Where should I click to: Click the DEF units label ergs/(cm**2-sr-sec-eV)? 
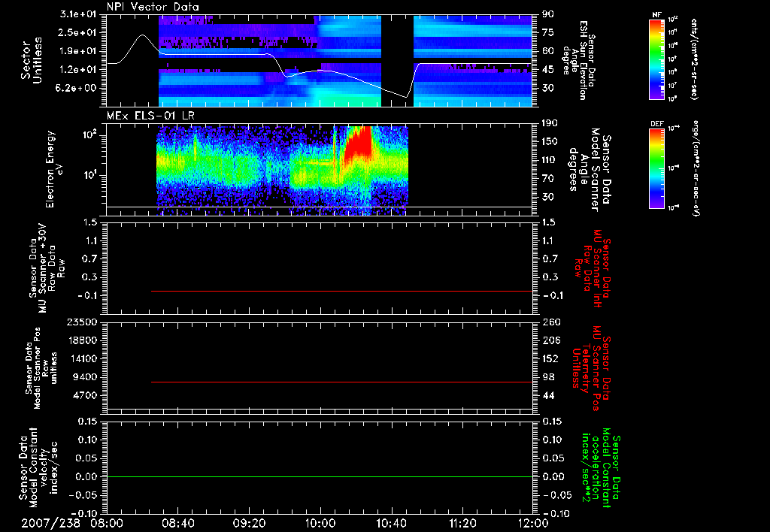(x=696, y=168)
